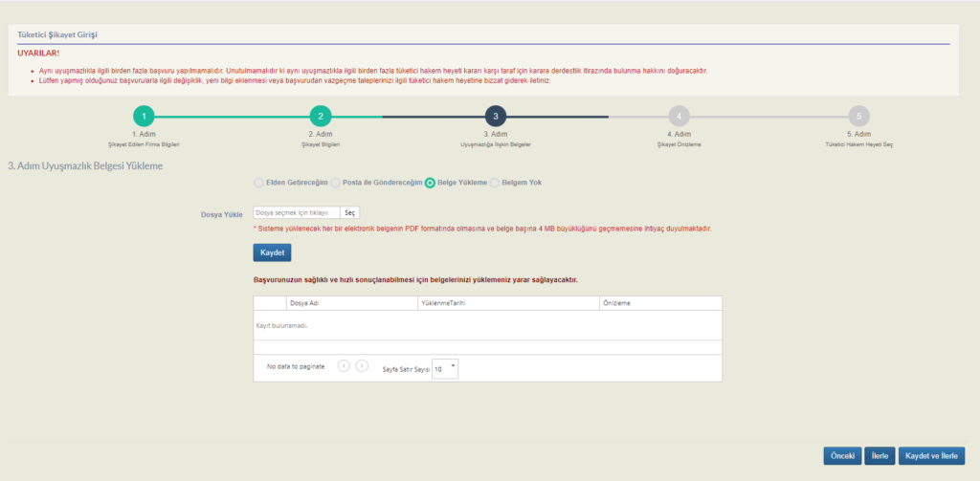Viewport: 980px width, 481px height.
Task: Select the Belge Yükleme radio button
Action: click(431, 183)
